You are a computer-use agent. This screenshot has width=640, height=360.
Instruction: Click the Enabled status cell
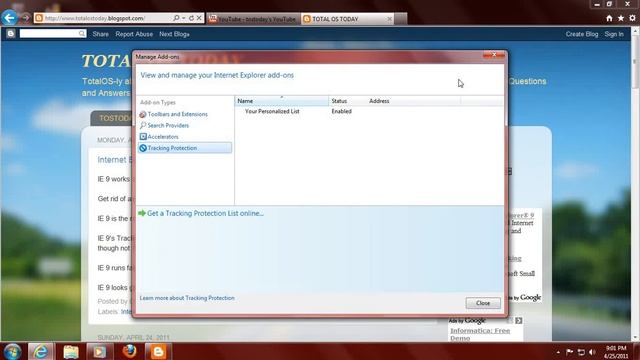342,111
